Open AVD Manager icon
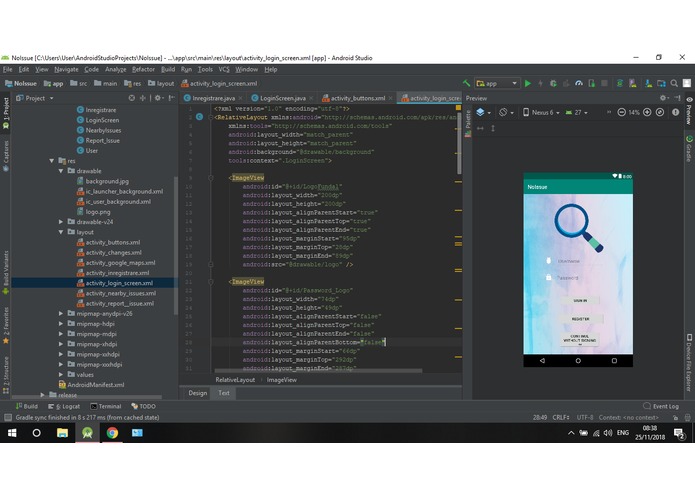Viewport: 695px width, 494px height. click(x=633, y=83)
